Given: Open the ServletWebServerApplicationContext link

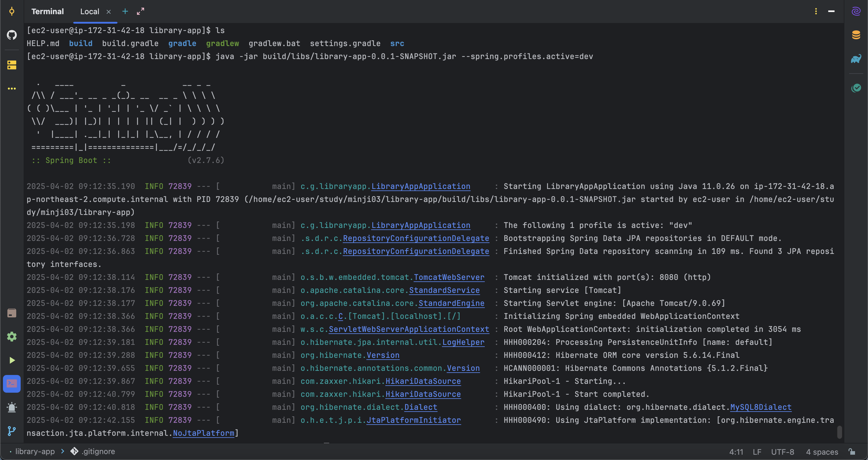Looking at the screenshot, I should (x=409, y=329).
